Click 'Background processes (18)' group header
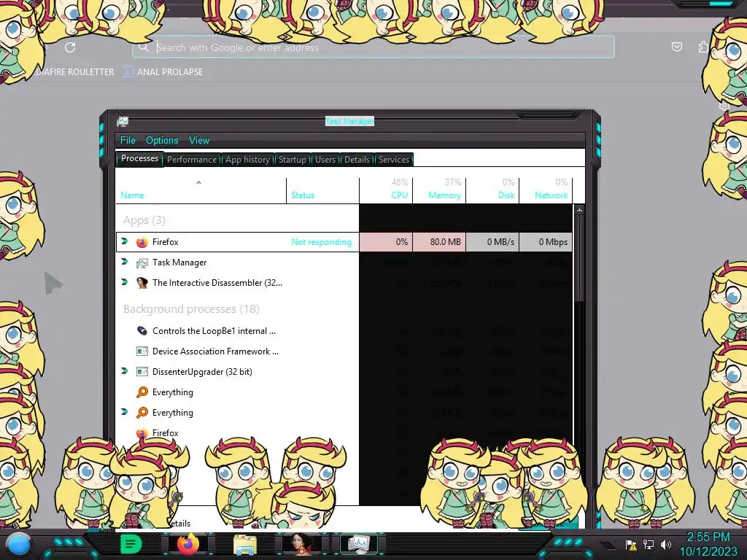This screenshot has width=747, height=560. pyautogui.click(x=191, y=309)
